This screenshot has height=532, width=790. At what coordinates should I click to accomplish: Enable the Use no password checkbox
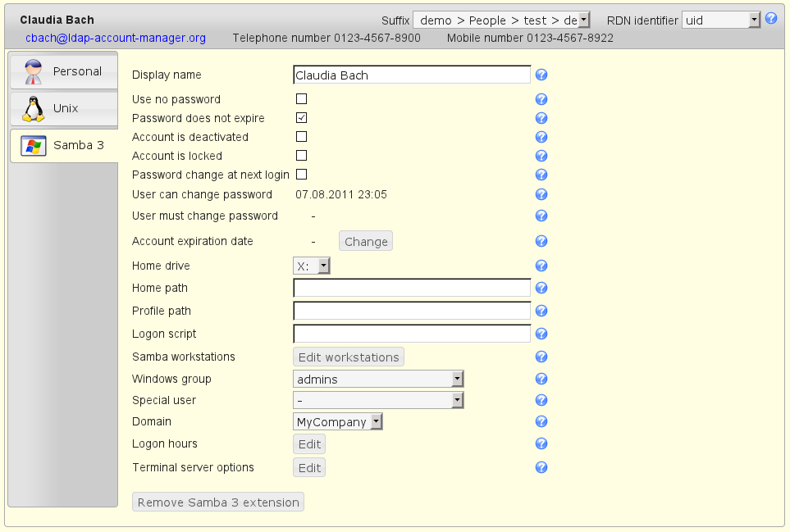(301, 99)
